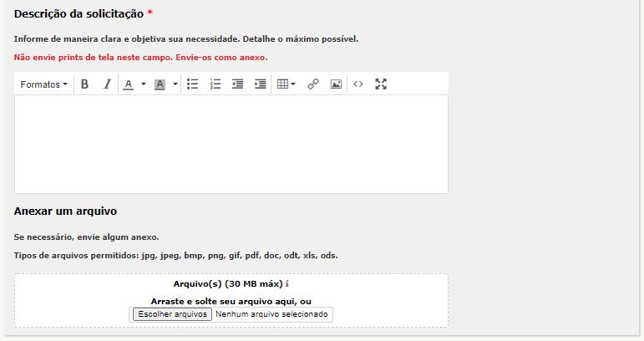
Task: Open the text color dropdown arrow
Action: 143,84
